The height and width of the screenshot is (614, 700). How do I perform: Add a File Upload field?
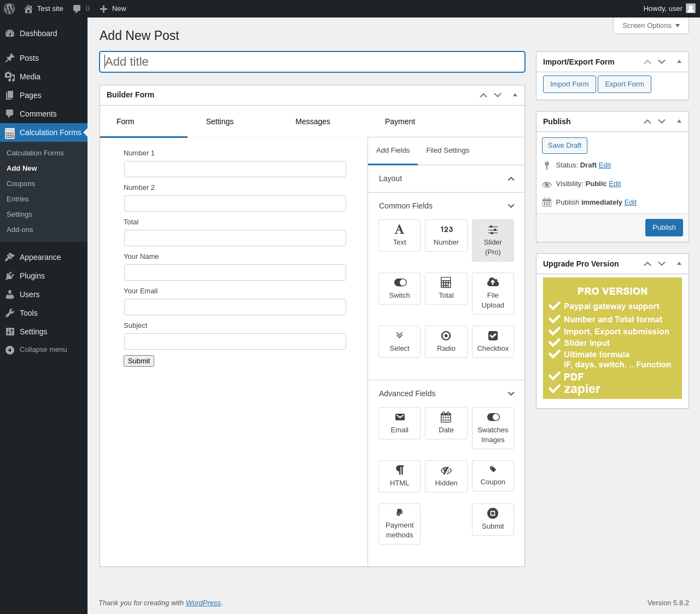pyautogui.click(x=493, y=293)
